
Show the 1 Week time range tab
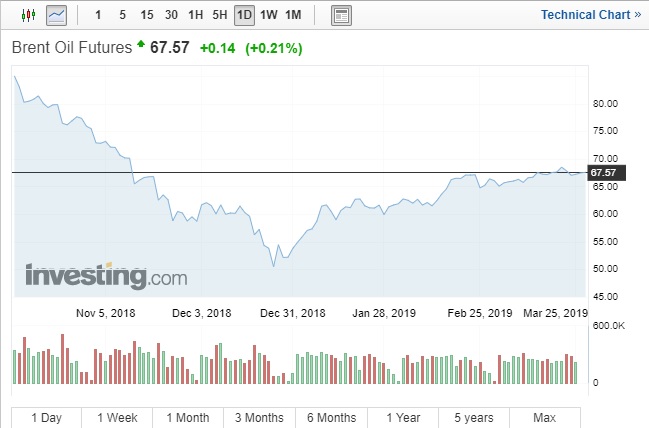tap(118, 417)
